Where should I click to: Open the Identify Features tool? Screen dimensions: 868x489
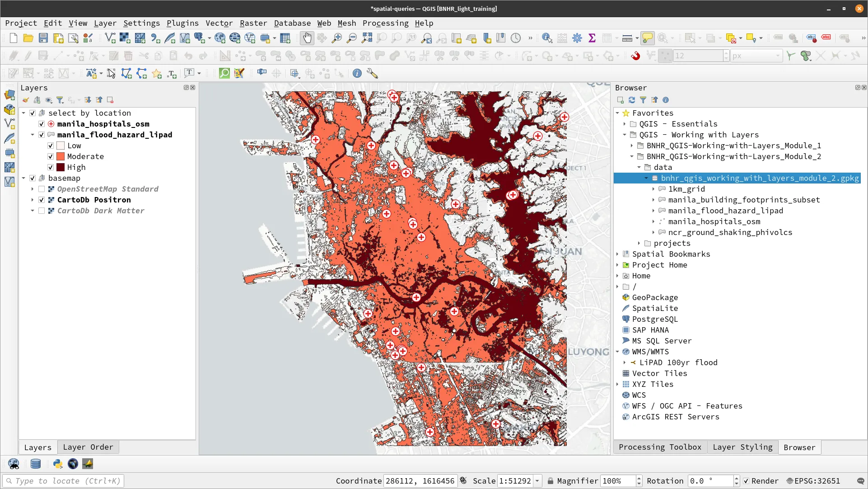(547, 38)
